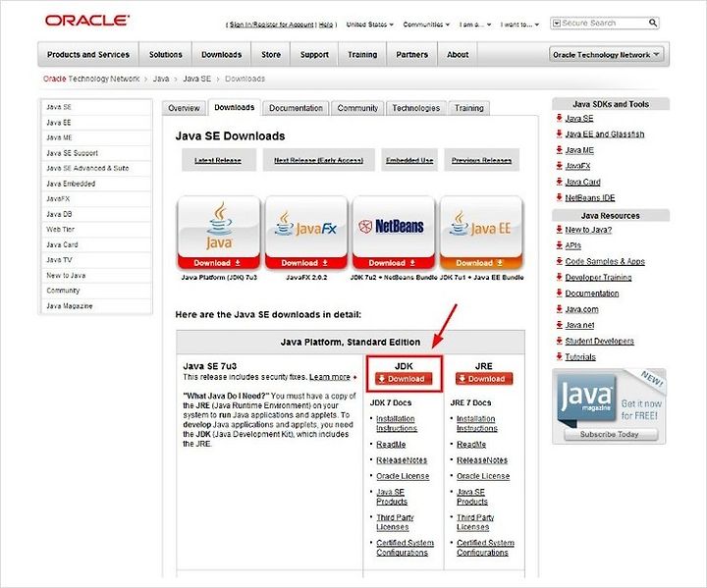Viewport: 707px width, 588px height.
Task: Open JDK Installation Instructions link
Action: click(397, 423)
